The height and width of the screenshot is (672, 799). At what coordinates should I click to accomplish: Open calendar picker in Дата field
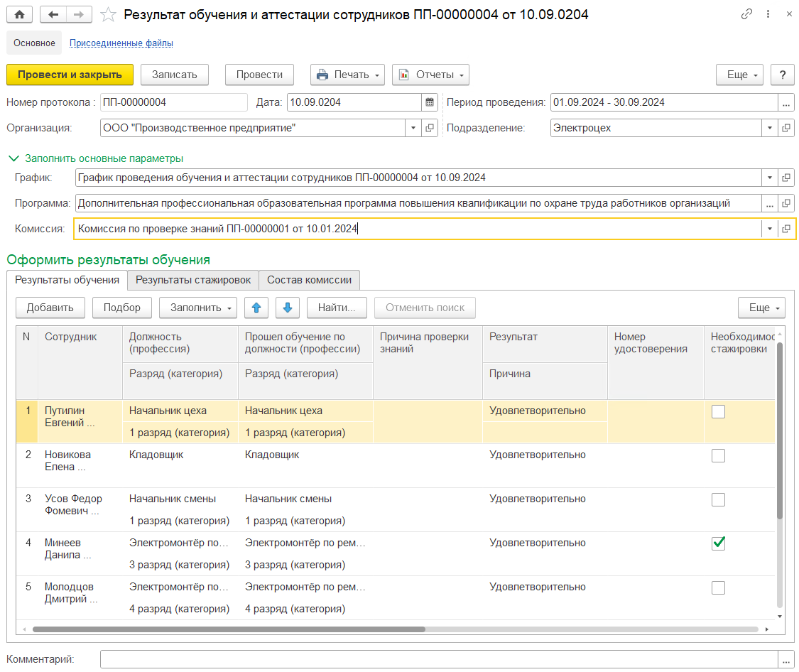tap(430, 102)
